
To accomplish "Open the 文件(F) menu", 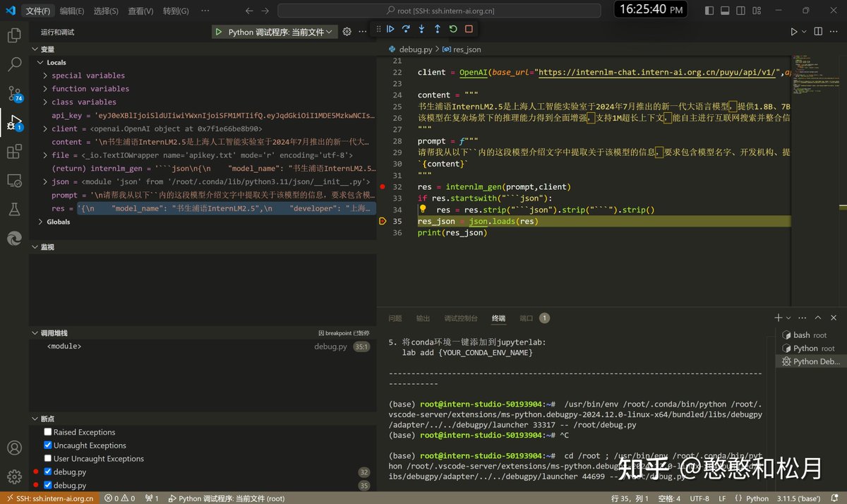I will (38, 11).
